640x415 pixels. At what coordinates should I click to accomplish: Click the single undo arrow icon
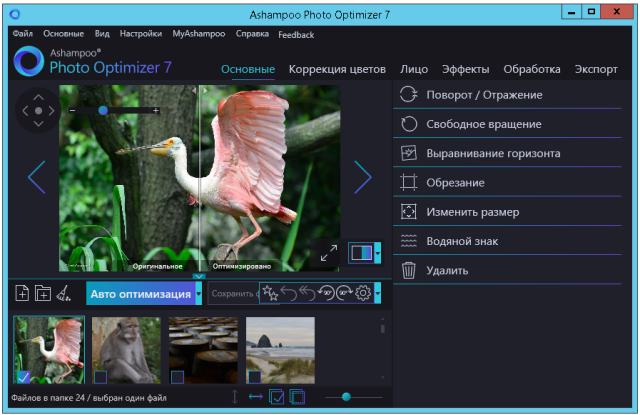(289, 293)
